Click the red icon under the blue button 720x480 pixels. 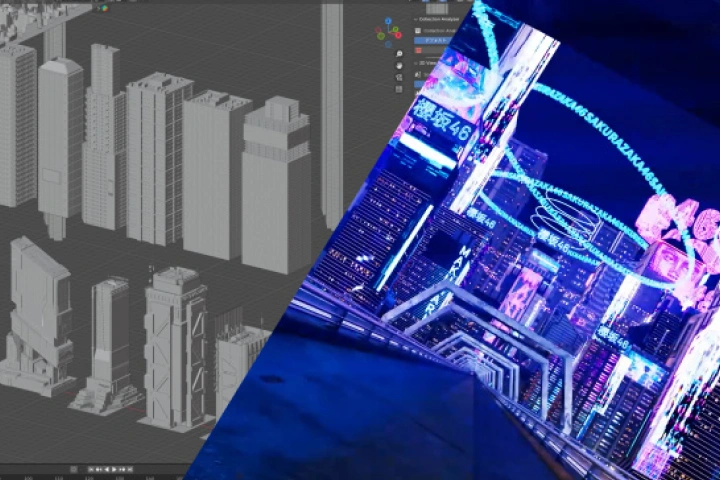[418, 51]
